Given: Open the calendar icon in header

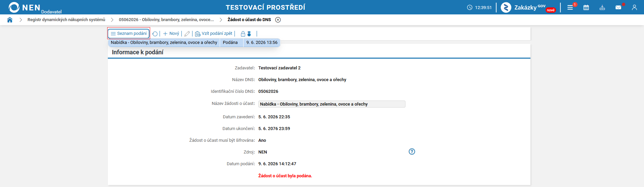Looking at the screenshot, I should (586, 7).
